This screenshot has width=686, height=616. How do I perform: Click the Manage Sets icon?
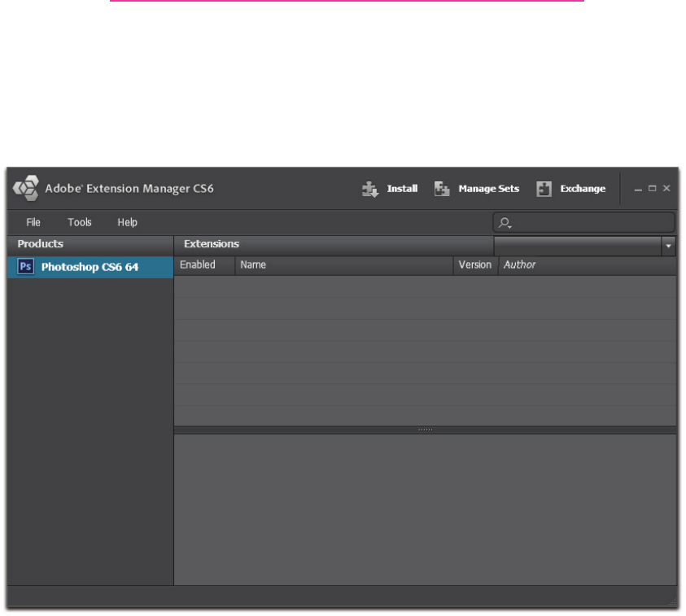click(442, 189)
